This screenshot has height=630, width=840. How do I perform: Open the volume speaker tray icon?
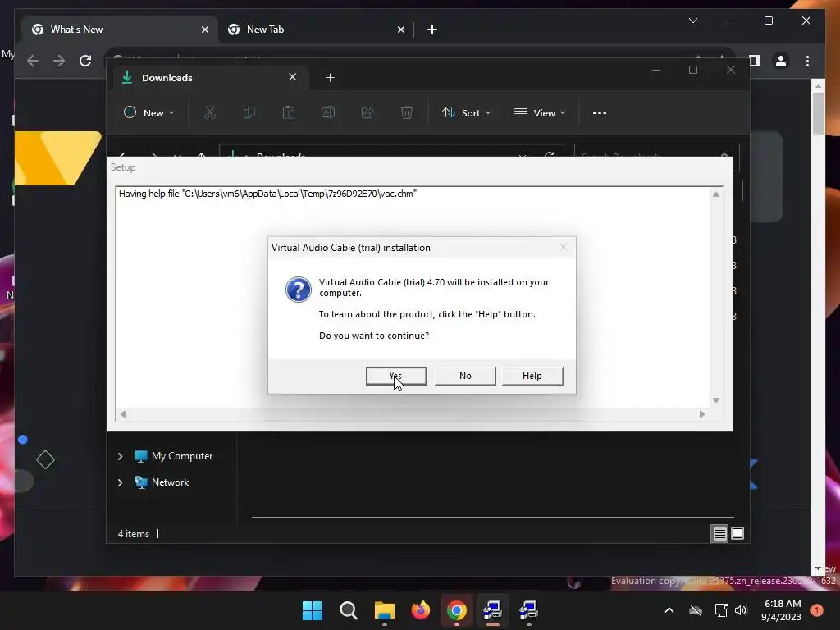point(741,610)
